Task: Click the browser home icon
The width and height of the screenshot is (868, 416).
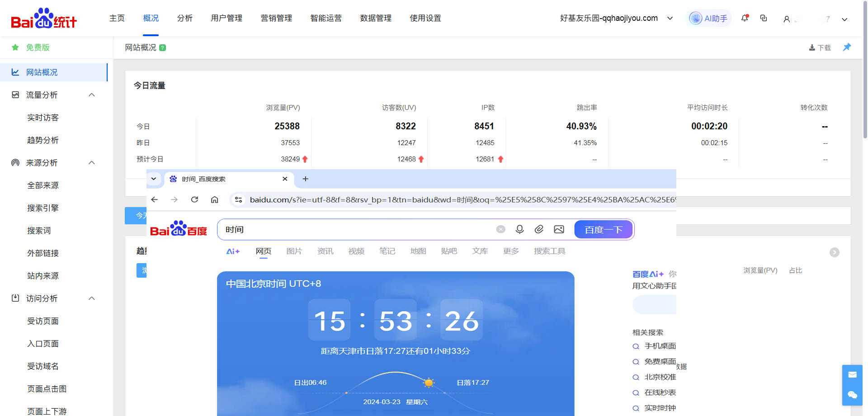Action: [215, 199]
